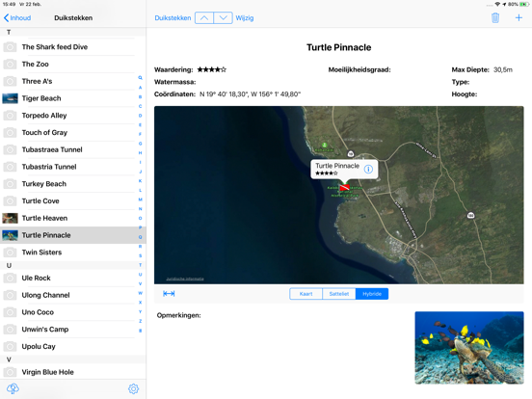
Task: Tap the battery indicator in status bar
Action: point(524,4)
